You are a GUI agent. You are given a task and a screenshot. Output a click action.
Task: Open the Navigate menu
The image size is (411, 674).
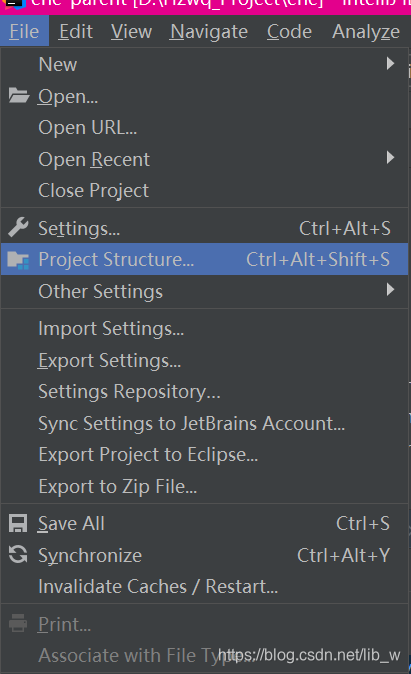(x=209, y=32)
